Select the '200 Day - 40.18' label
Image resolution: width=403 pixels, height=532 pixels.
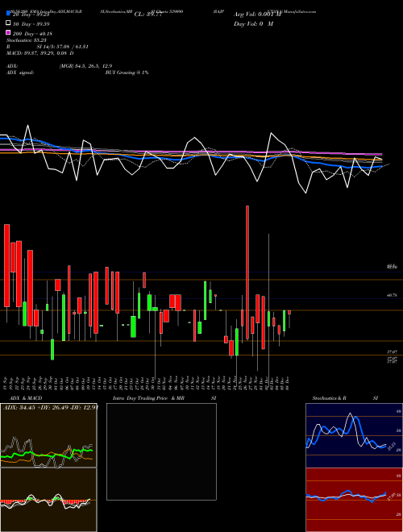point(32,33)
